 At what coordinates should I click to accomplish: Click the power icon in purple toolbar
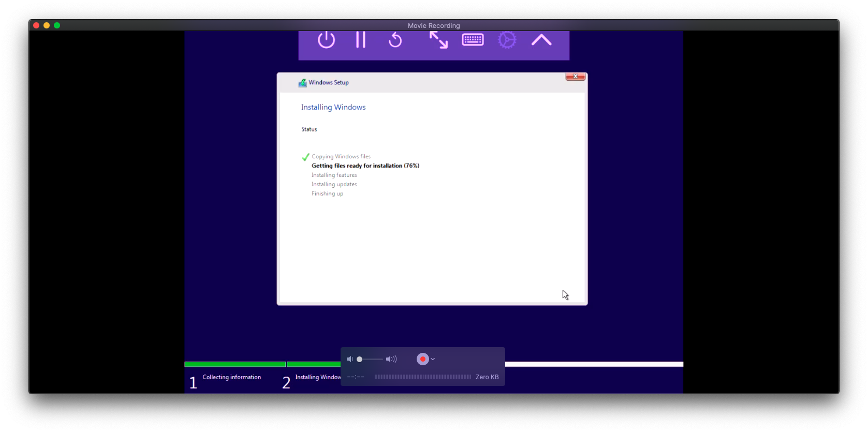[x=326, y=40]
